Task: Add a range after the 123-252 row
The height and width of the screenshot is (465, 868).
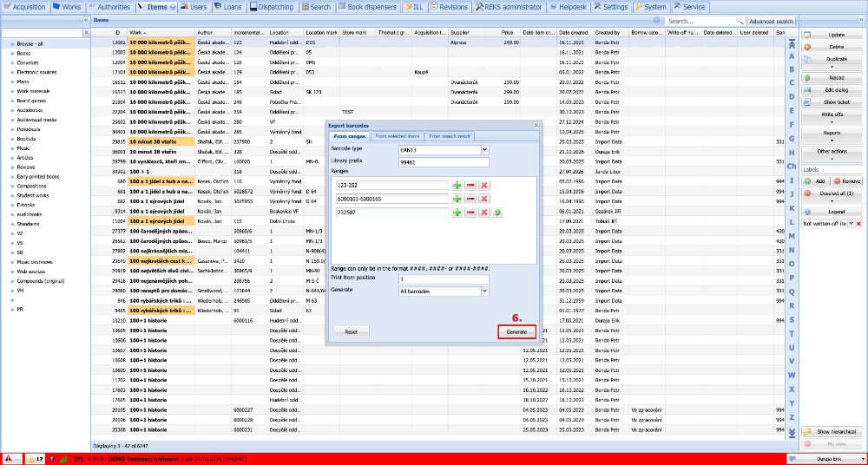Action: click(x=457, y=185)
